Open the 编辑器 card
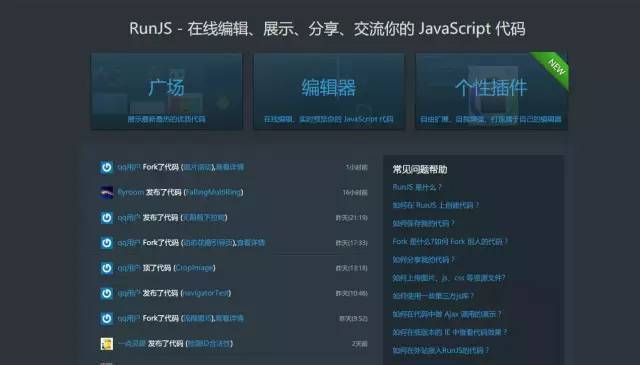 click(x=329, y=91)
